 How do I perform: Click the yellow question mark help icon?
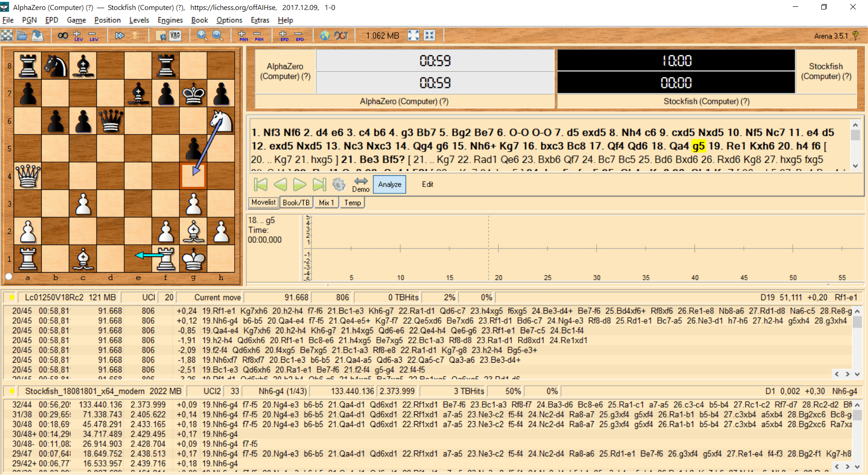(855, 35)
